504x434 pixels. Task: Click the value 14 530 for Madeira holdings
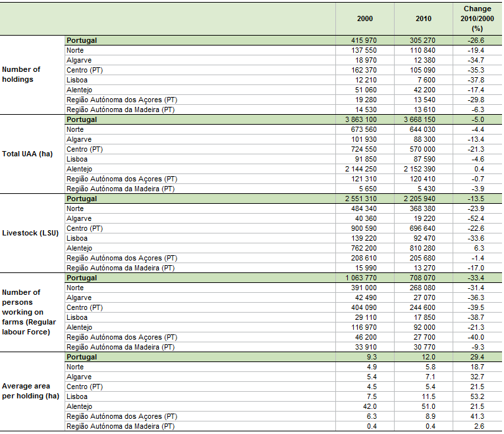click(x=366, y=109)
